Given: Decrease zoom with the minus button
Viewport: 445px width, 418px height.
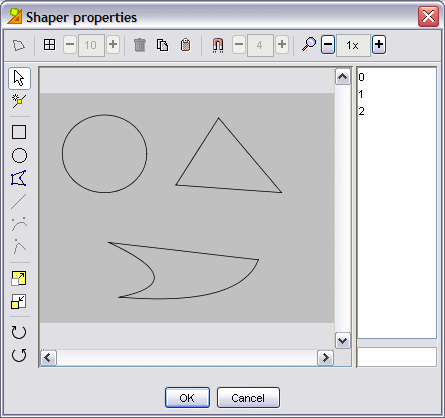Looking at the screenshot, I should point(328,44).
